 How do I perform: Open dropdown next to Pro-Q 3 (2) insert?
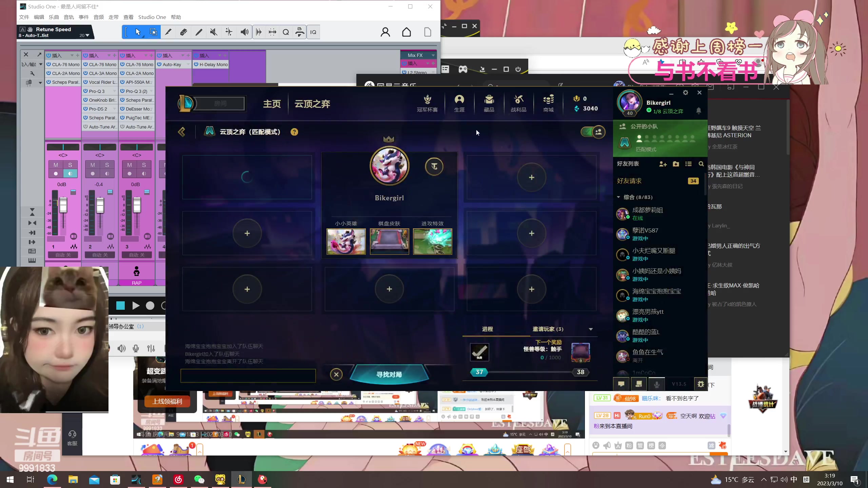(x=151, y=91)
